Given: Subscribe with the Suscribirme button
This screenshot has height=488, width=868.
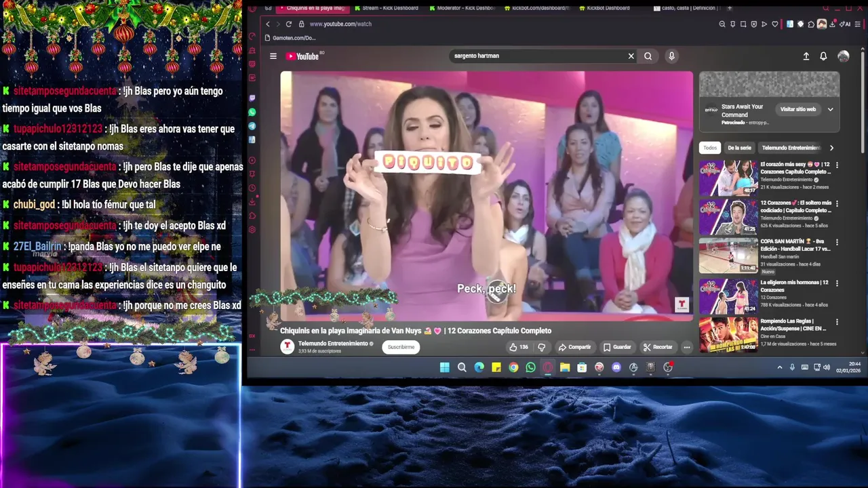Looking at the screenshot, I should coord(401,347).
